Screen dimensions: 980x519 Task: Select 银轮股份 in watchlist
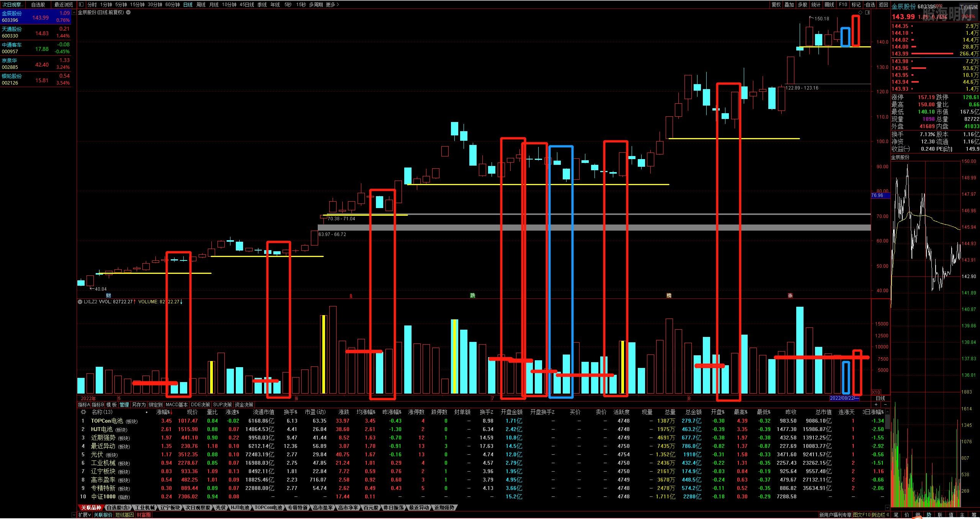click(x=36, y=79)
